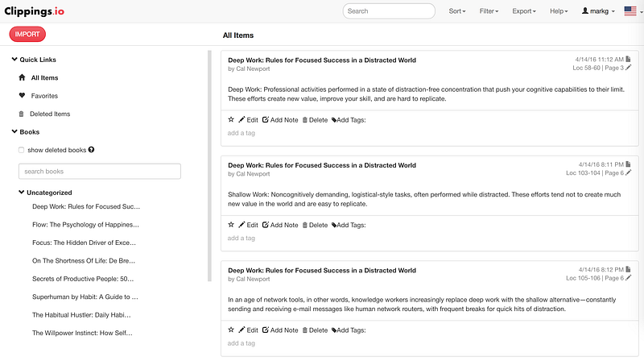Focus the search books input
Screen dimensions: 644x361
(100, 172)
